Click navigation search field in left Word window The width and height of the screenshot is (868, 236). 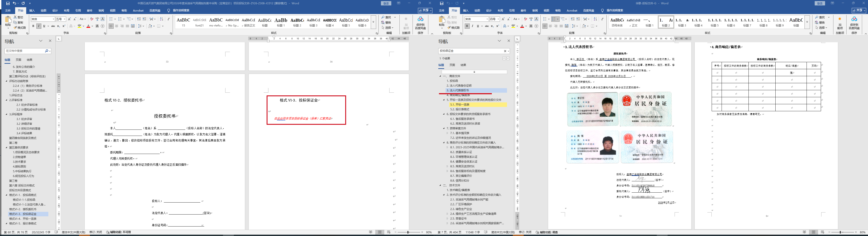25,51
